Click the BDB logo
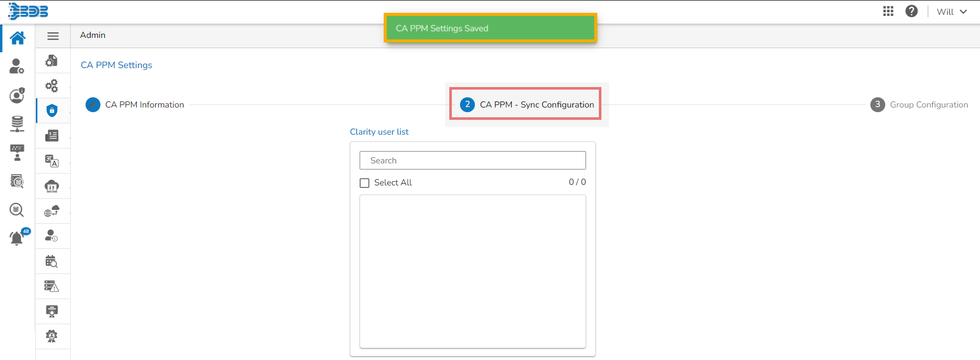Image resolution: width=980 pixels, height=360 pixels. [x=29, y=11]
